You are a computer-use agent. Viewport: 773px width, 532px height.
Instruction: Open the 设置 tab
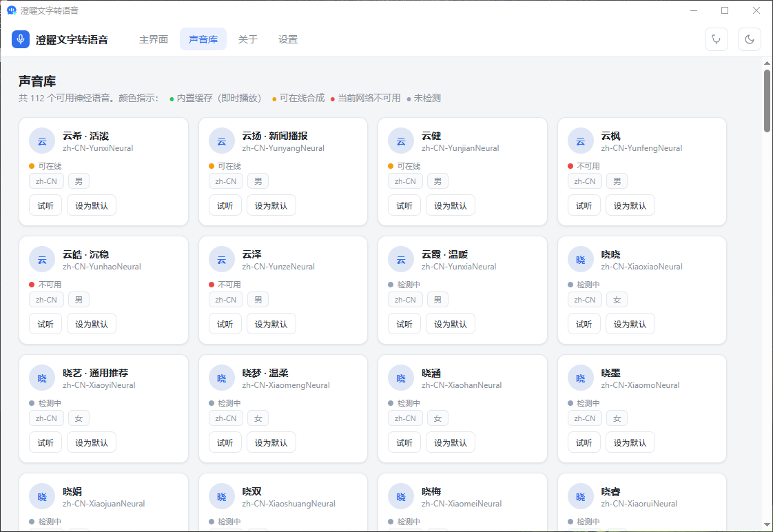tap(288, 39)
